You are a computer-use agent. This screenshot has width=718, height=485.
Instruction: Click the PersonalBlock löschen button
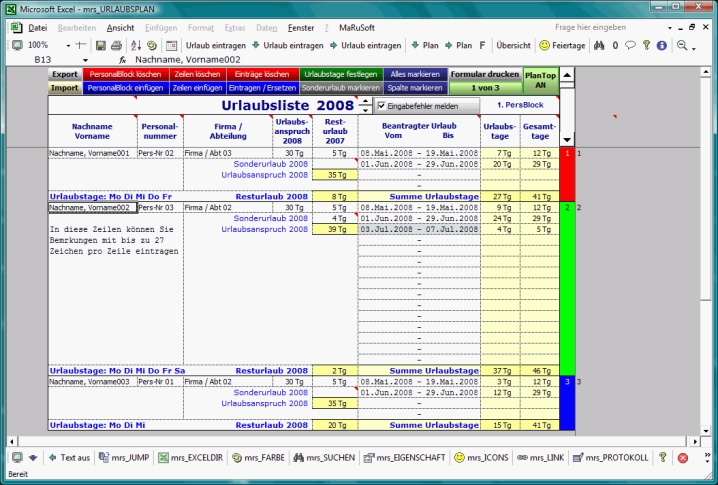coord(125,74)
